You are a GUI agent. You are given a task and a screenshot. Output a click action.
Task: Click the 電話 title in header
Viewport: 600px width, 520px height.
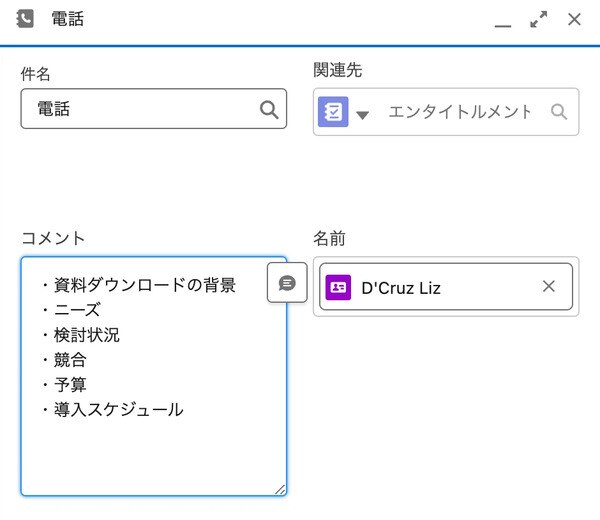(x=68, y=19)
